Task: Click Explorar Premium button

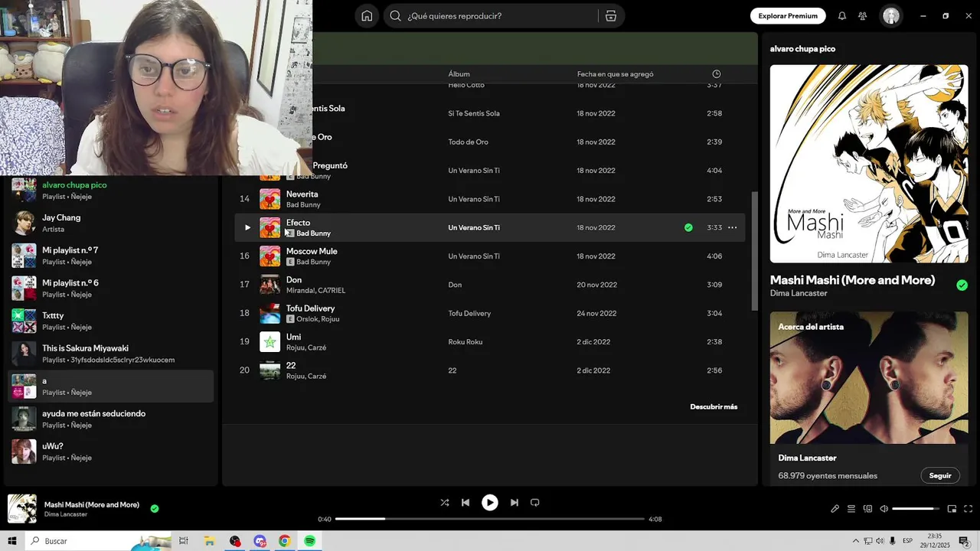Action: coord(788,16)
